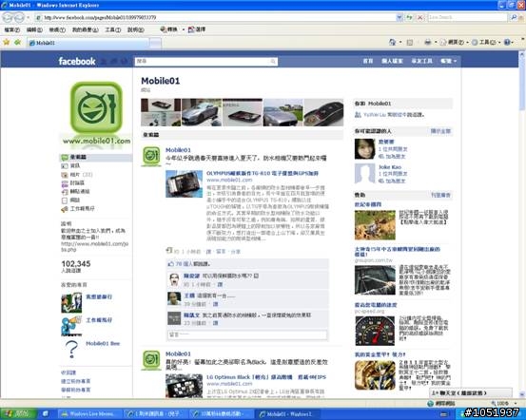Screen dimensions: 526x420
Task: Click the browser address bar
Action: 215,17
